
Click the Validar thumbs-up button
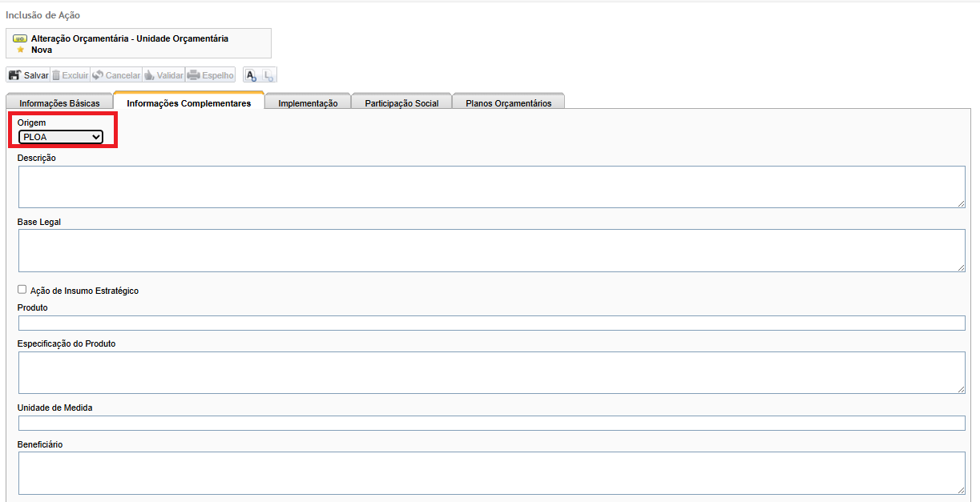[x=163, y=75]
